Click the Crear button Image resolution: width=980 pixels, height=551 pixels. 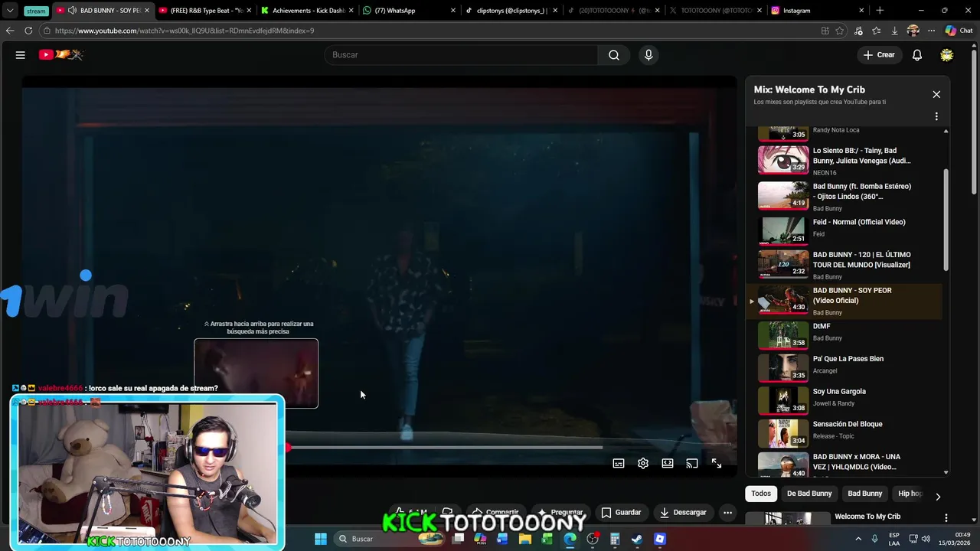pos(879,55)
